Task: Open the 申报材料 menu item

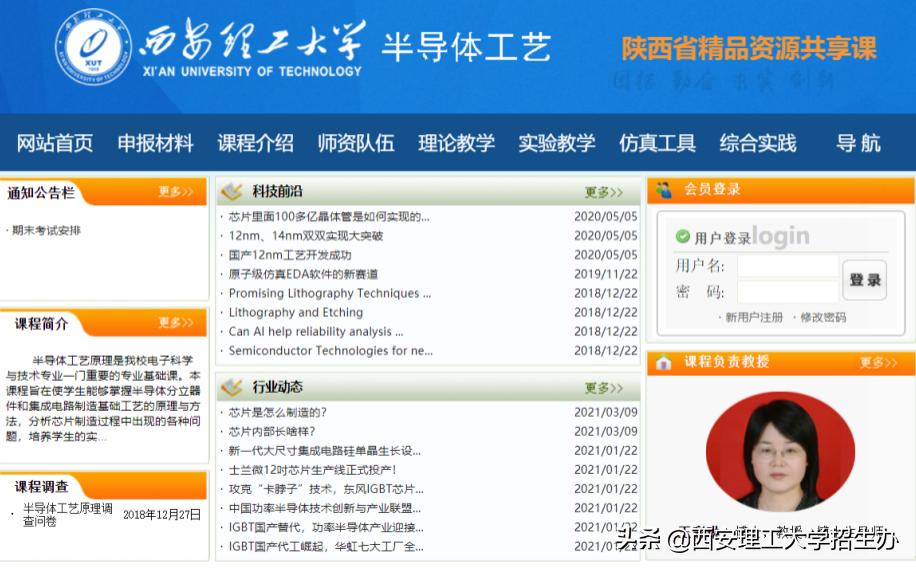Action: pos(155,143)
